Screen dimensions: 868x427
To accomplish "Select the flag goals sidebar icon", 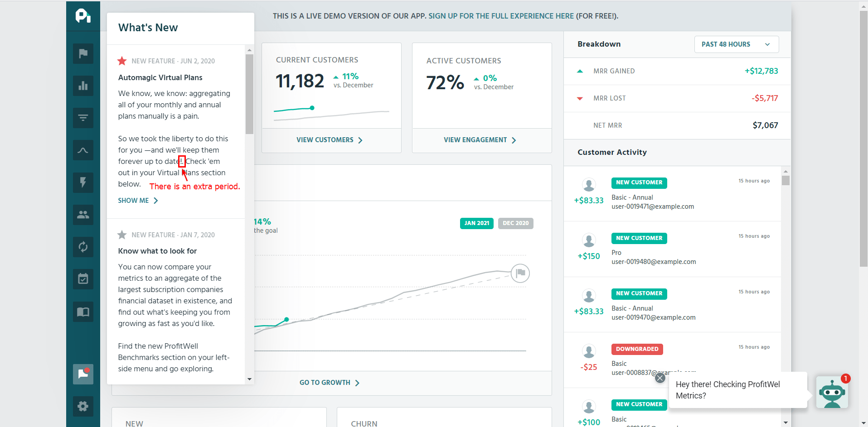I will click(83, 53).
